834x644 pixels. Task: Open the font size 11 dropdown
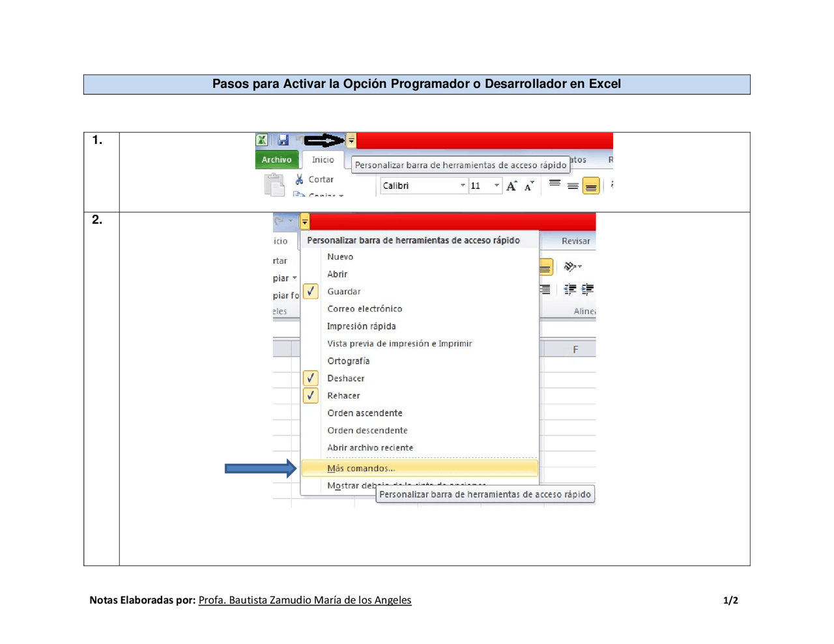[496, 186]
